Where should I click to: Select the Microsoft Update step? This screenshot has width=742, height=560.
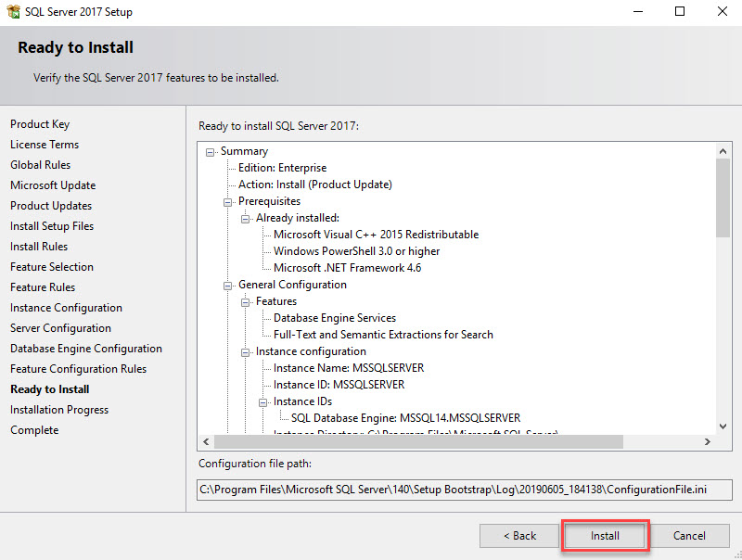tap(53, 185)
